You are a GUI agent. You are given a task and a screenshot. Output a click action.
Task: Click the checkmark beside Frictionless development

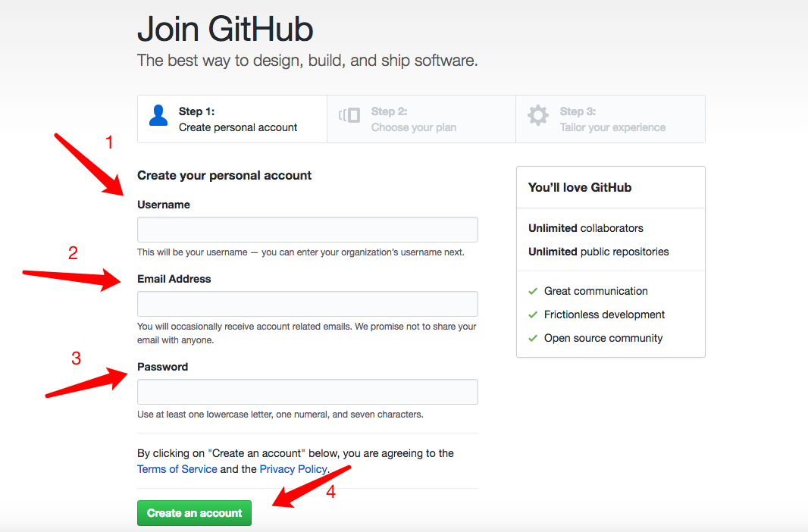pos(531,315)
